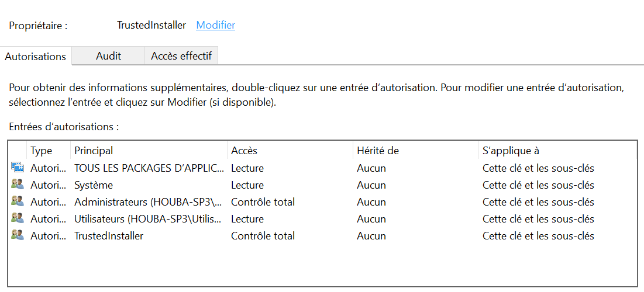Viewport: 644px width, 292px height.
Task: Choose the Administrateurs (HOUBA-SP3) Contrôle total entry
Action: click(322, 202)
